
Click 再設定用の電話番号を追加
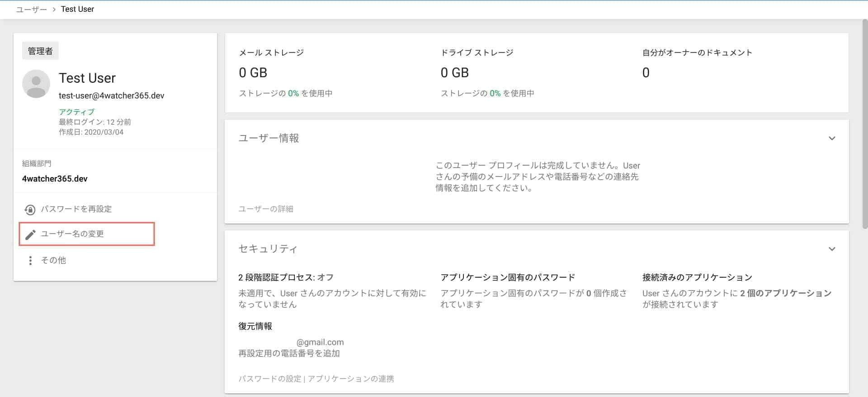click(289, 353)
